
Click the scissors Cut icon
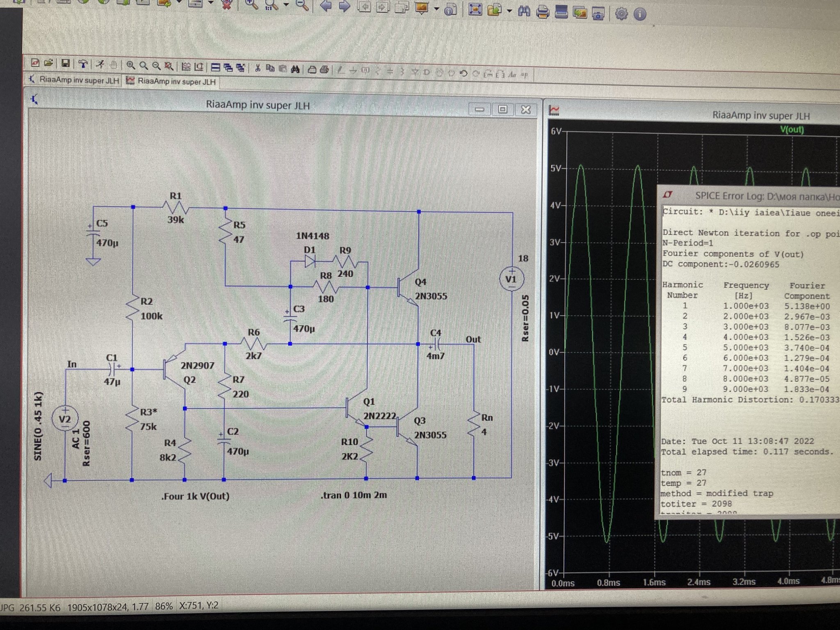pos(258,68)
